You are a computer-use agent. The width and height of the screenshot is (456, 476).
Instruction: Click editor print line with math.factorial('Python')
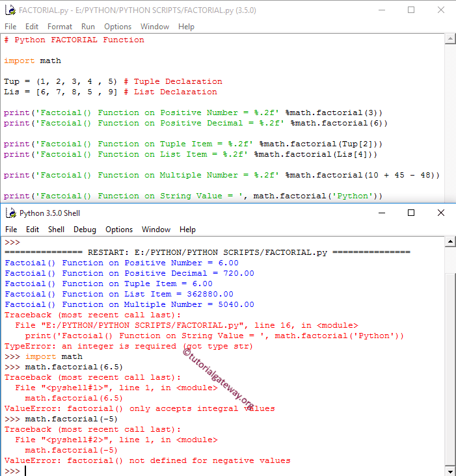point(193,196)
